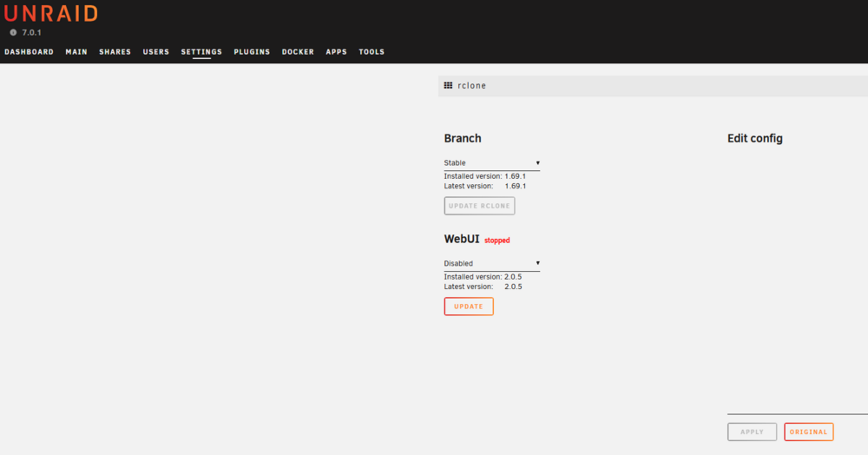The width and height of the screenshot is (868, 455).
Task: Click the UNRAID logo
Action: click(51, 13)
